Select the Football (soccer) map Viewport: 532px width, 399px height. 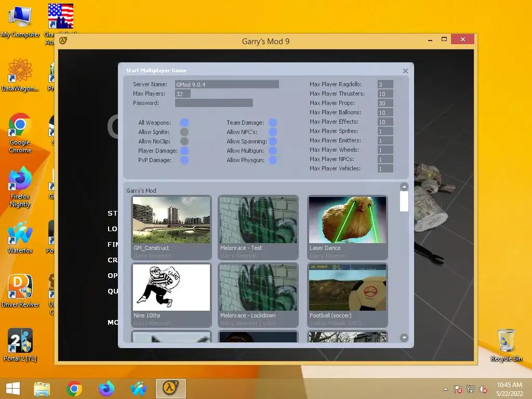point(348,295)
